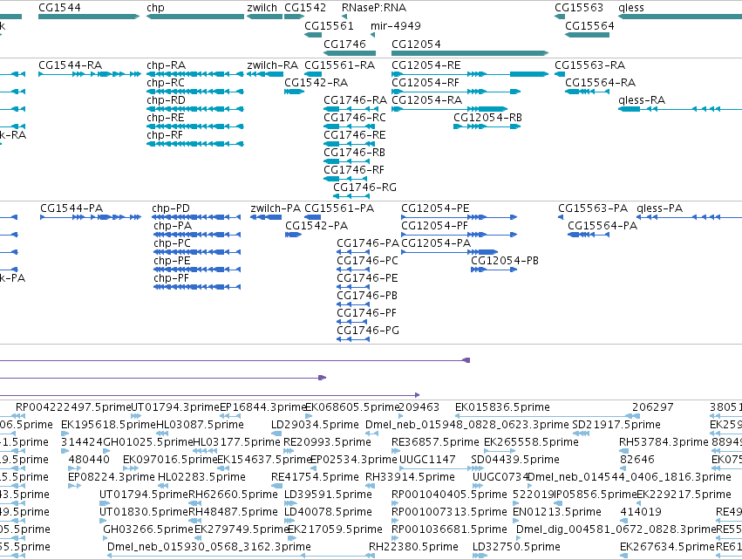Image resolution: width=742 pixels, height=560 pixels.
Task: Select the chp-PA protein feature
Action: [197, 235]
